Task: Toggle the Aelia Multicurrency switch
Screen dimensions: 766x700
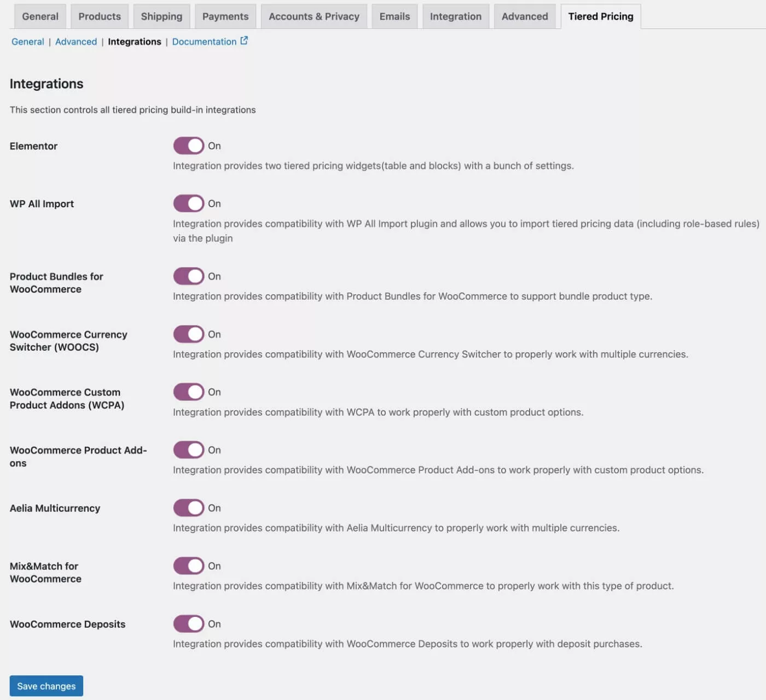Action: (x=189, y=508)
